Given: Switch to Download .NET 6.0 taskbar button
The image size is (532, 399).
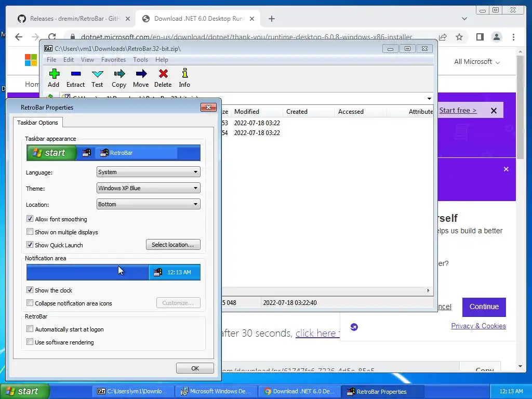Looking at the screenshot, I should point(299,392).
